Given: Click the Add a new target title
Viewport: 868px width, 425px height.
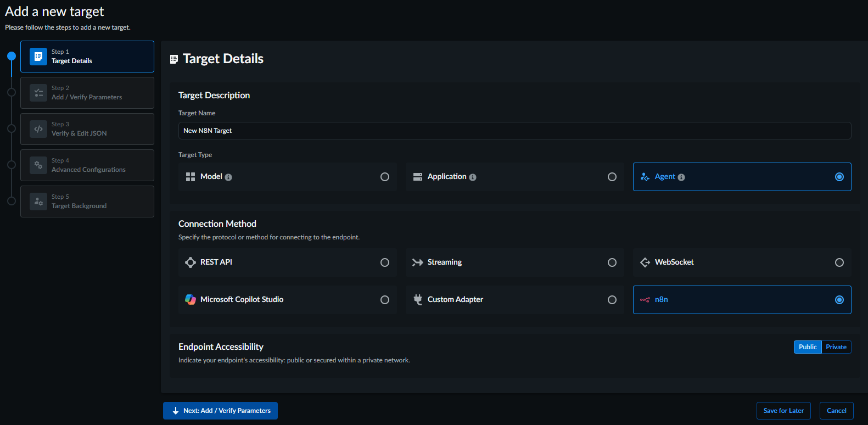Looking at the screenshot, I should (54, 12).
